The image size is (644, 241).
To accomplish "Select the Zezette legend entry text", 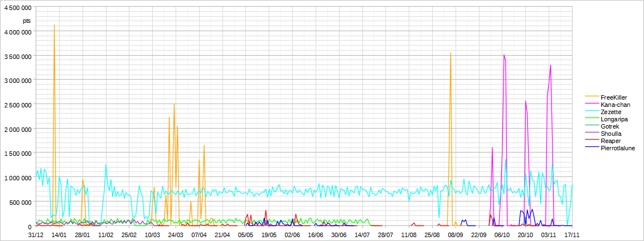I will tap(612, 112).
